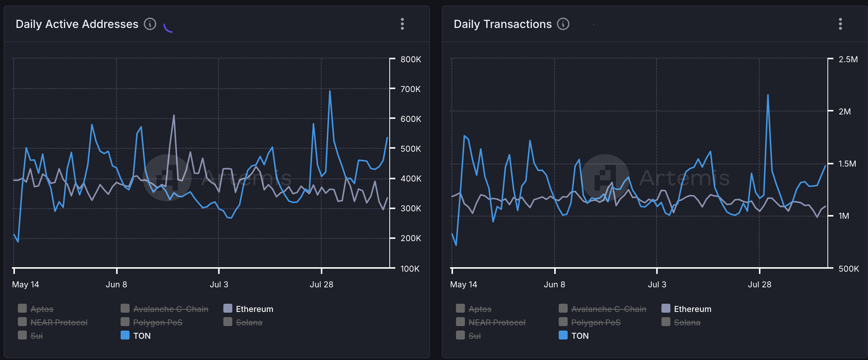Open three-dot menu on Daily Transactions
This screenshot has width=868, height=360.
tap(840, 24)
